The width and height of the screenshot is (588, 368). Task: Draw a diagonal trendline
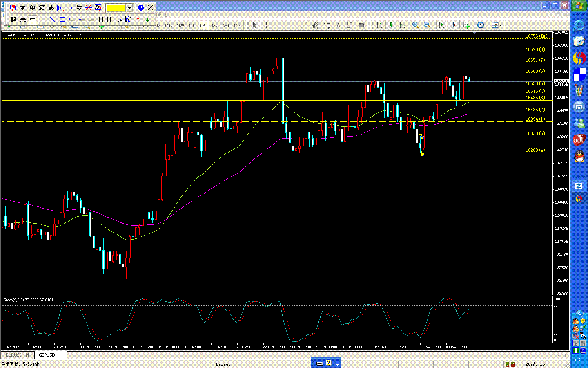pyautogui.click(x=304, y=25)
